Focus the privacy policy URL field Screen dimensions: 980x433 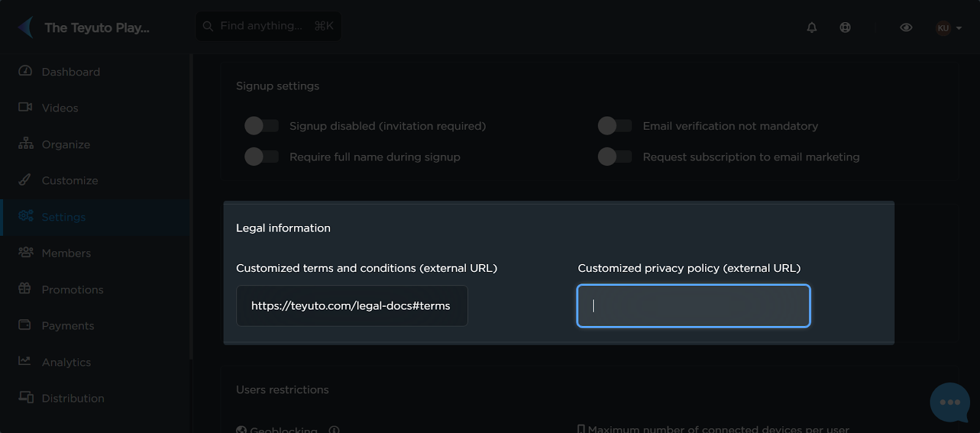[693, 306]
